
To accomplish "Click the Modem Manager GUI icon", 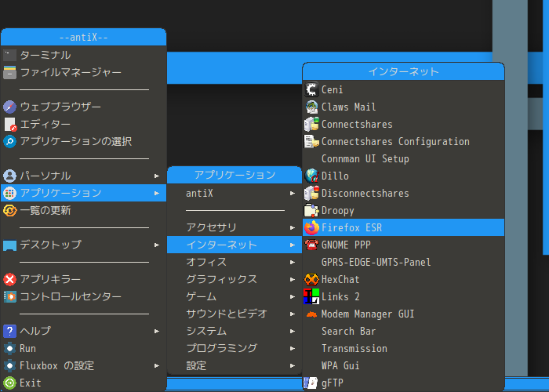I will [x=311, y=314].
